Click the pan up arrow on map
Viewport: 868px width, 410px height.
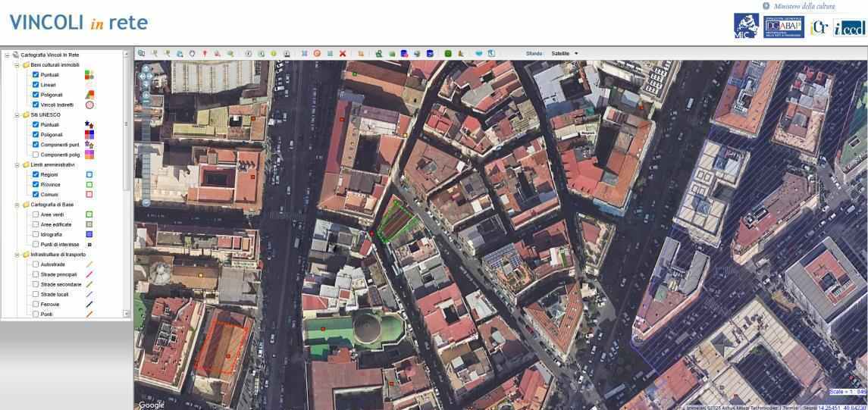(146, 68)
